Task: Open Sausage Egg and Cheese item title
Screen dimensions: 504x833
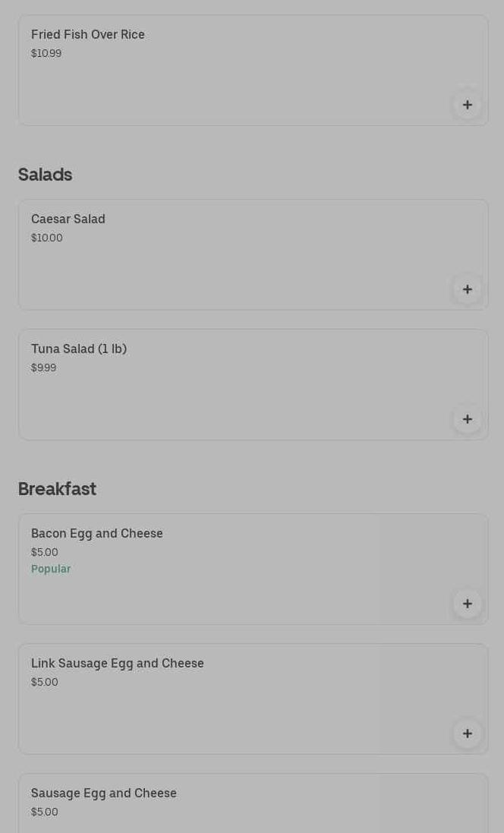Action: tap(104, 793)
